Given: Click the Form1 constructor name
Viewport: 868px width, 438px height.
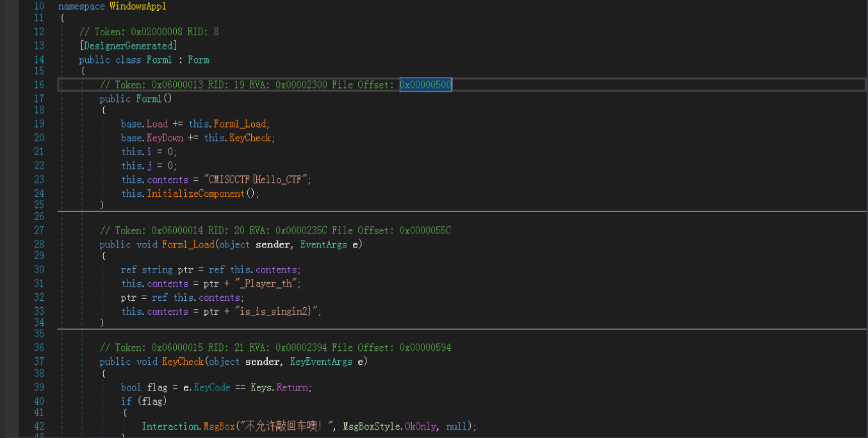Looking at the screenshot, I should (x=151, y=99).
